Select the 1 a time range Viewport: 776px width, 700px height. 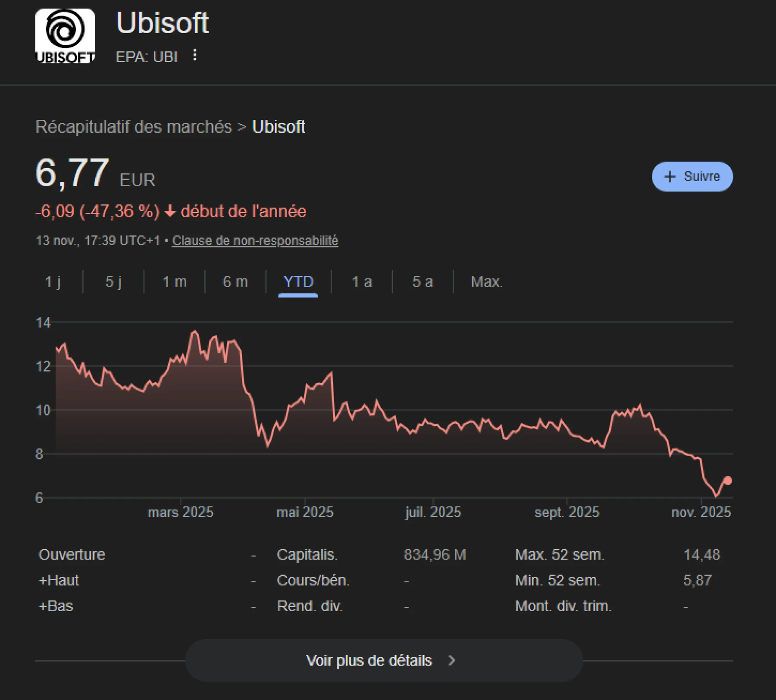pyautogui.click(x=361, y=282)
